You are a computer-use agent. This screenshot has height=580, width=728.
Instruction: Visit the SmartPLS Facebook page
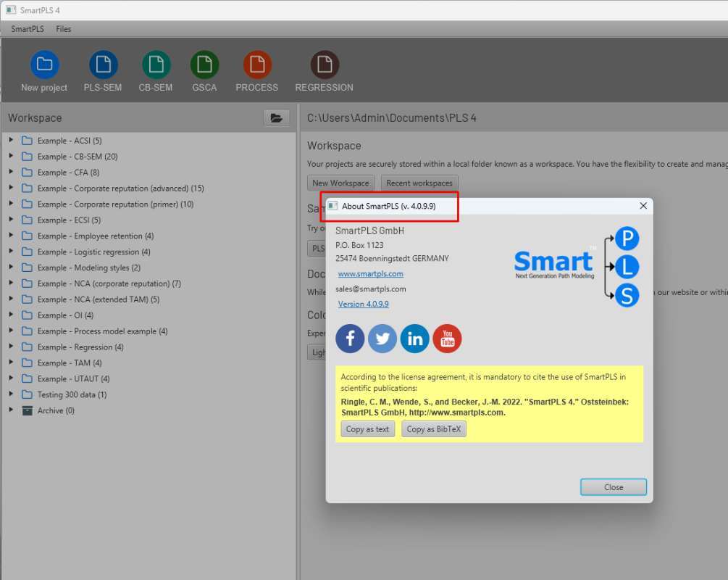(x=350, y=339)
